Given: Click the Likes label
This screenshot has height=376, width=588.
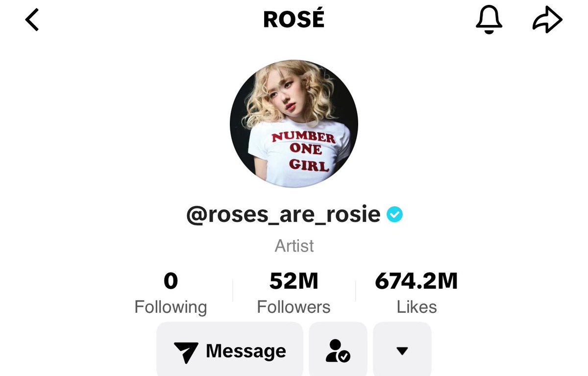Looking at the screenshot, I should coord(416,307).
